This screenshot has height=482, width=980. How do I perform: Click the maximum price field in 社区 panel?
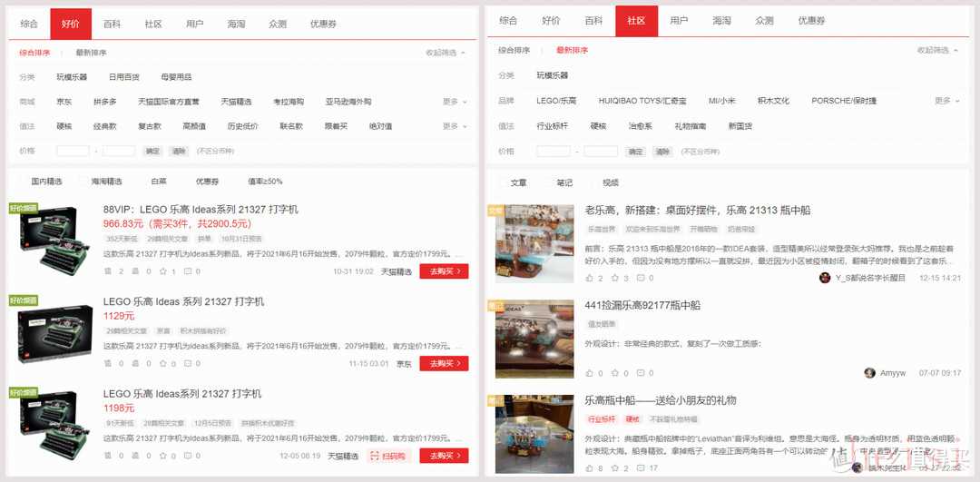pyautogui.click(x=601, y=152)
